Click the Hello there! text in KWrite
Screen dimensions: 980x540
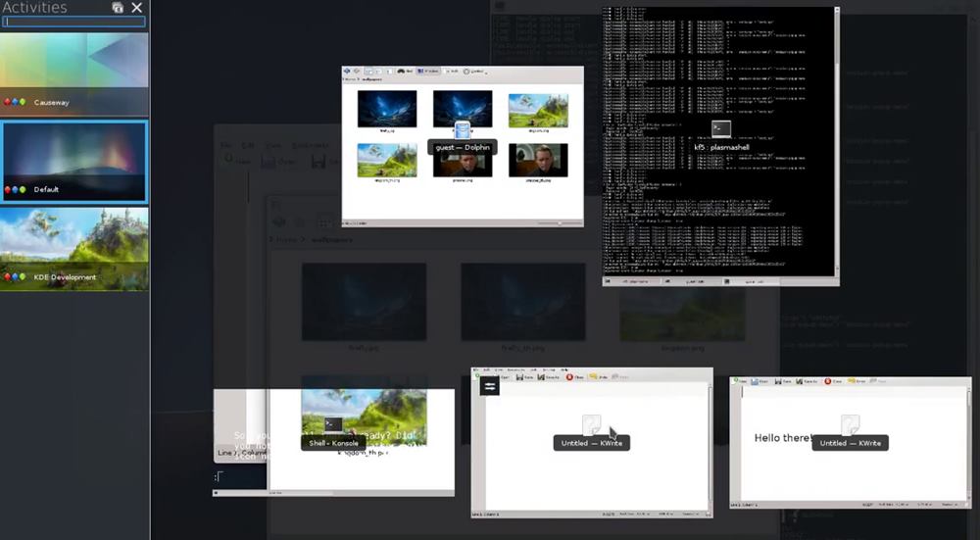tap(784, 438)
